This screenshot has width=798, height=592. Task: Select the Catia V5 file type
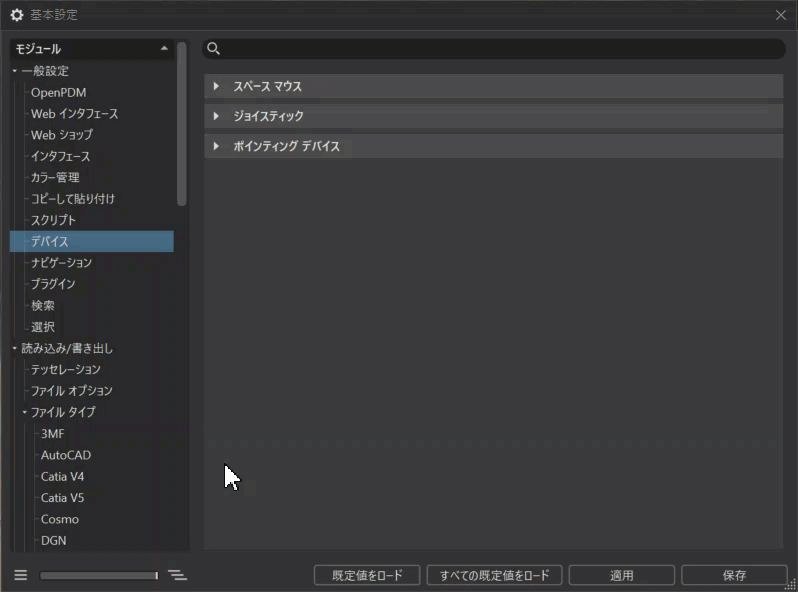coord(62,498)
